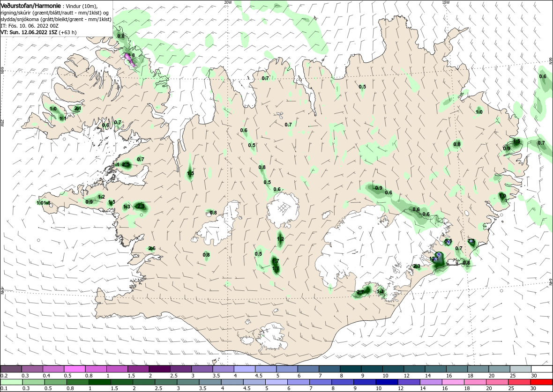Click the valid time line "VT: Sun. 12.06.2022 15Z (+63 h)"
553x392 pixels.
coord(39,32)
